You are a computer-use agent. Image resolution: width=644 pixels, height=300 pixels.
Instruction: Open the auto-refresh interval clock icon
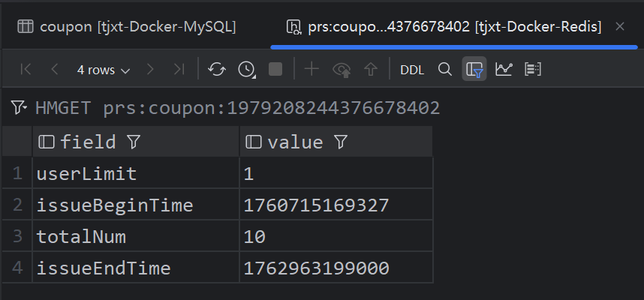[246, 69]
